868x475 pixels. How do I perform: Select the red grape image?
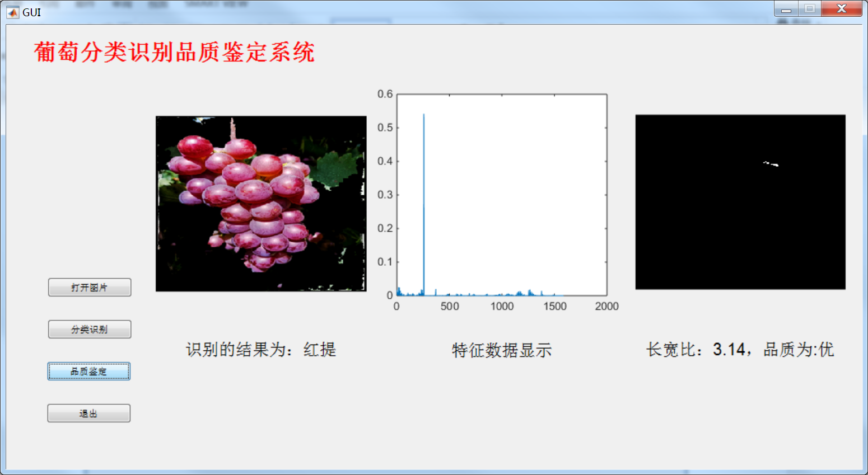point(261,204)
